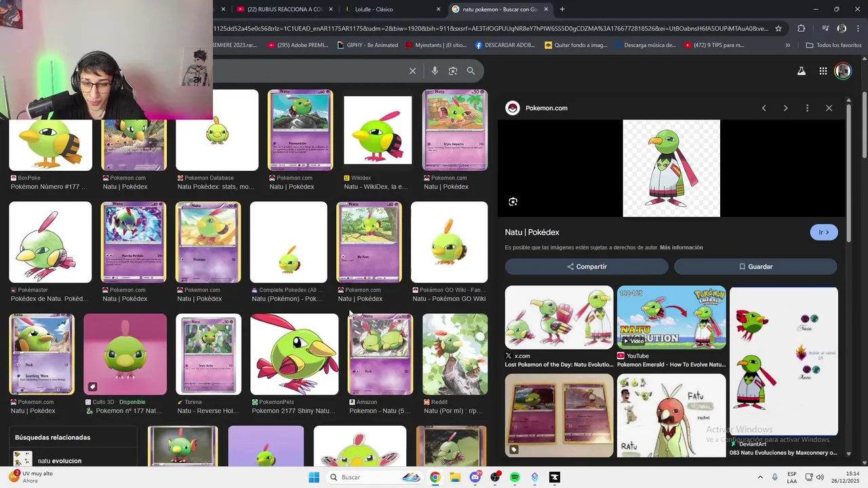Open the Descarga música de... bookmark
868x488 pixels.
coord(646,45)
